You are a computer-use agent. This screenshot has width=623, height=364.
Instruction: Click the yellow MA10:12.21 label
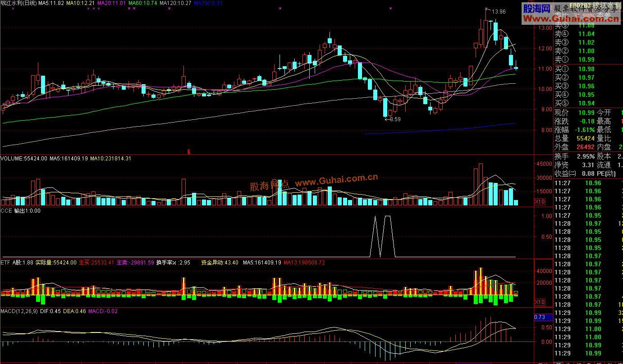click(81, 3)
